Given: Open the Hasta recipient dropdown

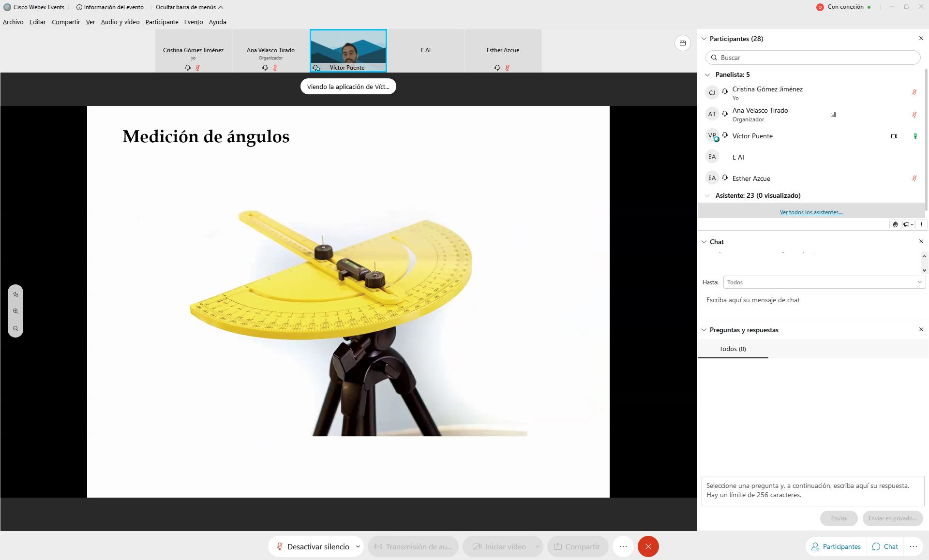Looking at the screenshot, I should (x=824, y=282).
